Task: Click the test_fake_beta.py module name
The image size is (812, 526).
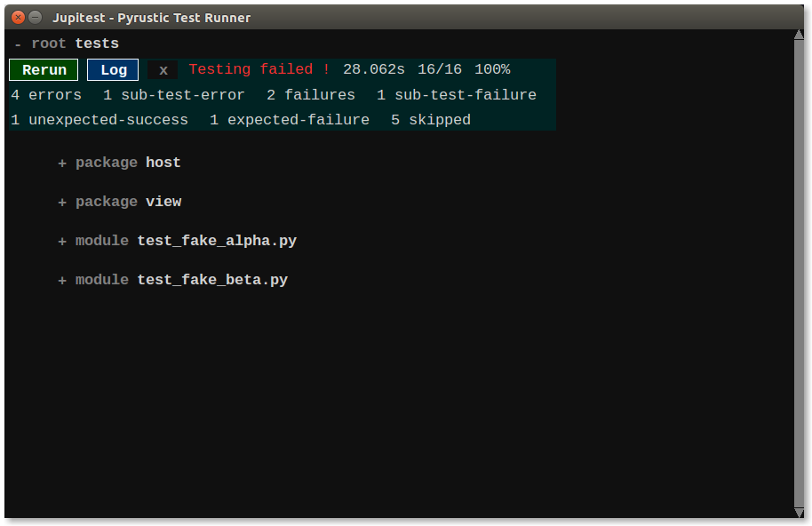Action: tap(212, 280)
